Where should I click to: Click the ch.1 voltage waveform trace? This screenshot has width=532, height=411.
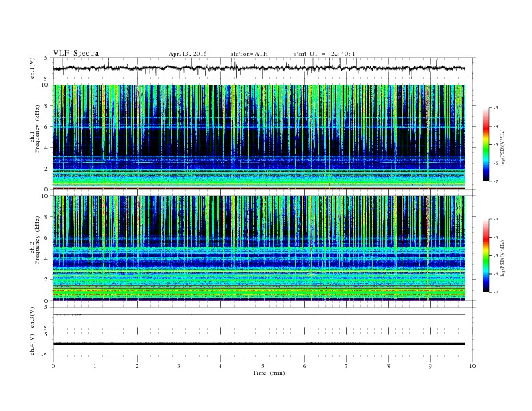point(259,68)
